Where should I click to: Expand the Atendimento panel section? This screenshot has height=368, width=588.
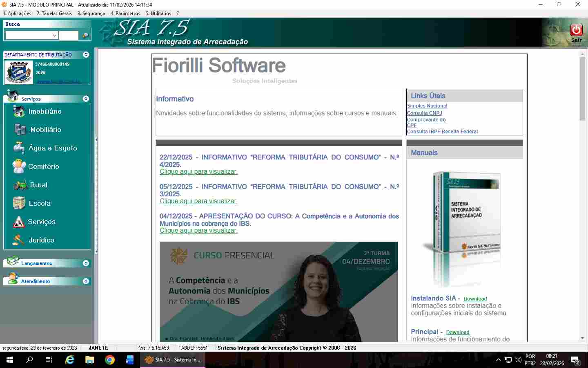coord(86,281)
